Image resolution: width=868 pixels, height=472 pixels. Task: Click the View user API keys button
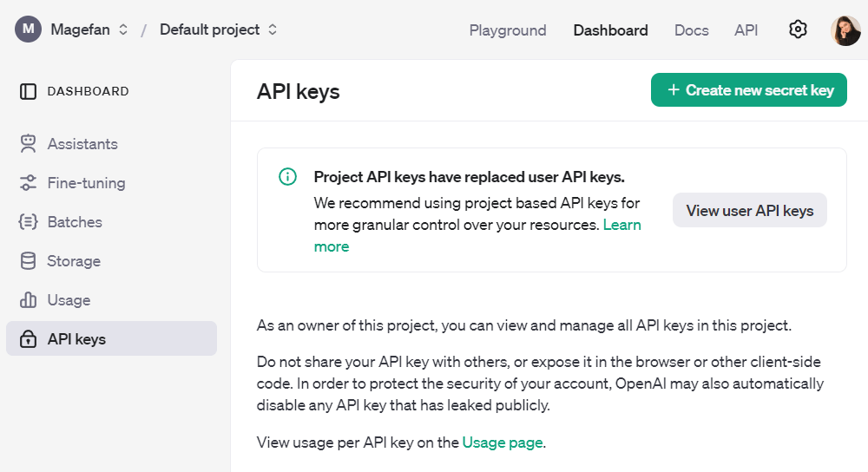click(x=750, y=210)
